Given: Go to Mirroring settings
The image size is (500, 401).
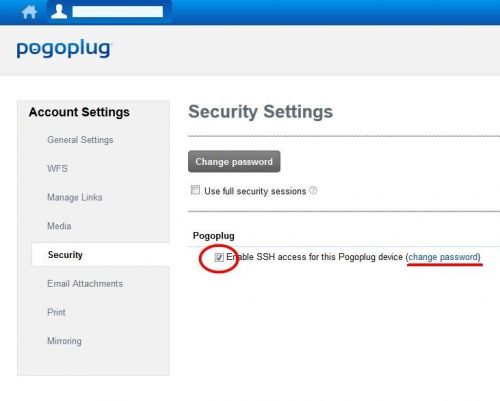Looking at the screenshot, I should click(x=64, y=341).
